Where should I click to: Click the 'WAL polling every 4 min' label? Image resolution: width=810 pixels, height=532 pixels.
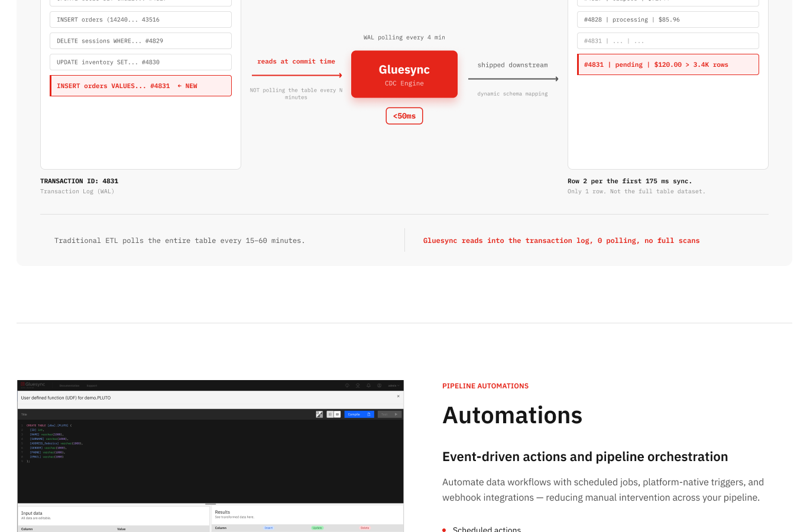coord(404,37)
